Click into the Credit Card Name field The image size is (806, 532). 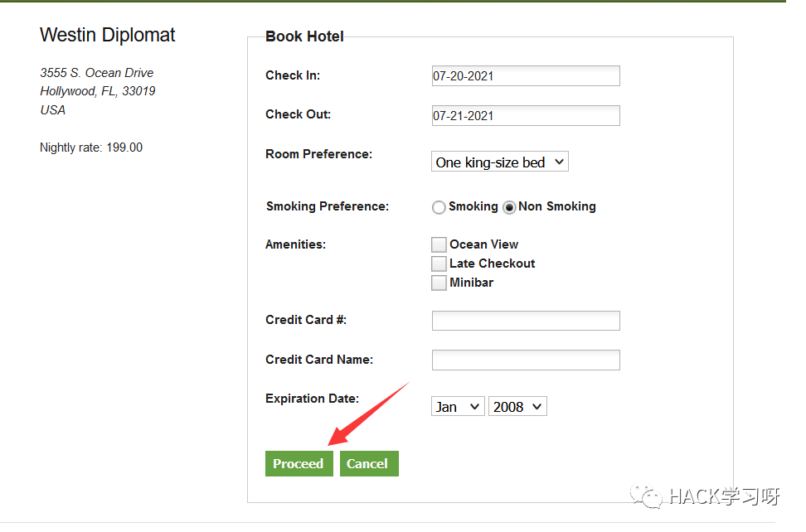(x=526, y=360)
